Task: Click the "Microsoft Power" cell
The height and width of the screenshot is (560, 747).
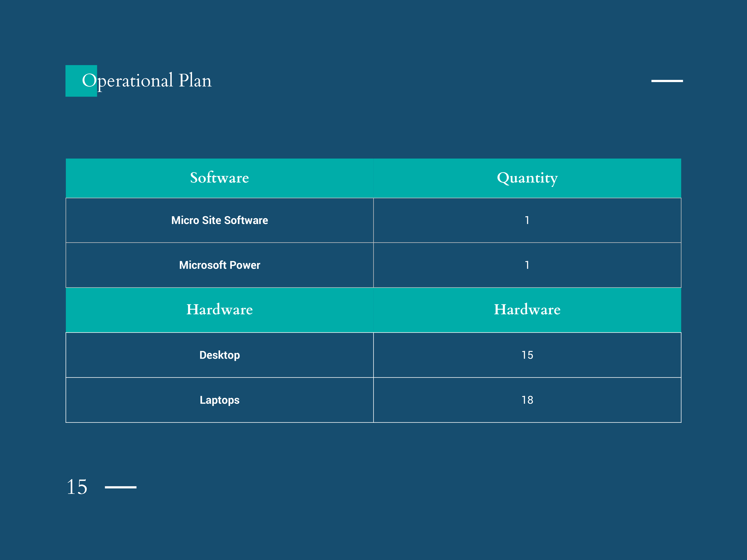Action: pos(220,265)
